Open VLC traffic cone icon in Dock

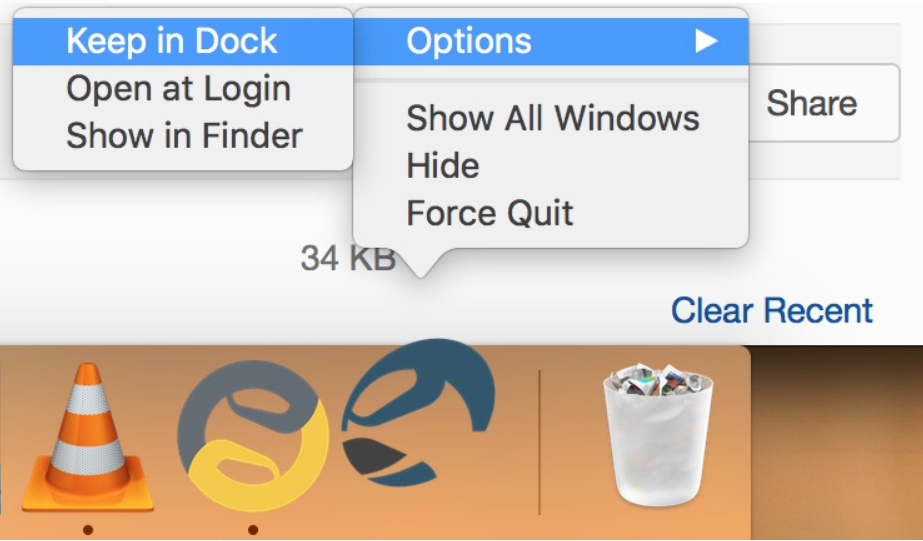pos(88,437)
